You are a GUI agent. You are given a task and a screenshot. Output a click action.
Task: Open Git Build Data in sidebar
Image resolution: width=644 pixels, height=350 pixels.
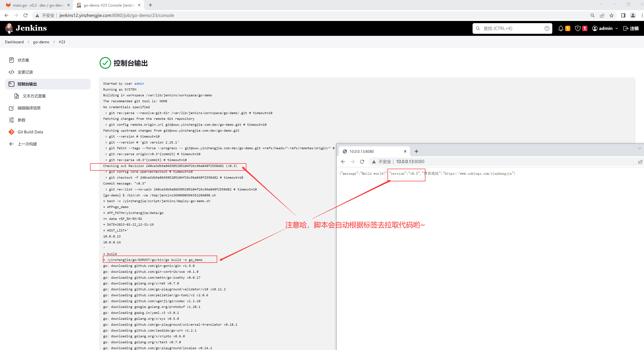(x=30, y=132)
